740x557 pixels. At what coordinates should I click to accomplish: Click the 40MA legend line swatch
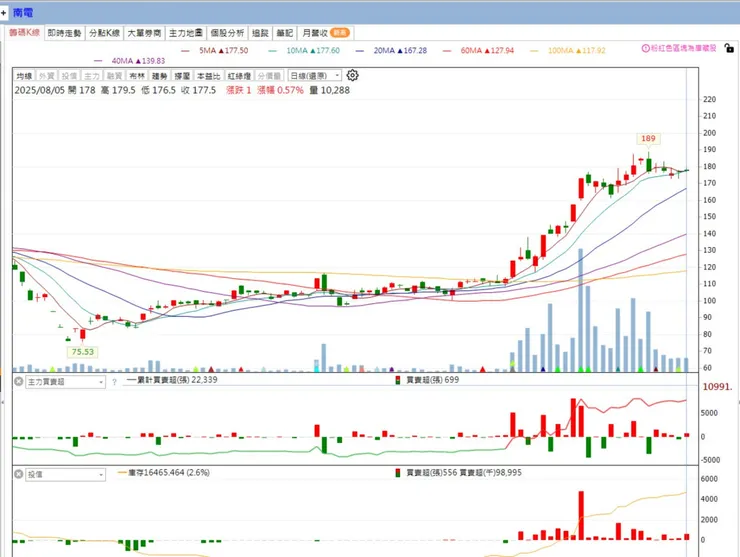(x=98, y=61)
